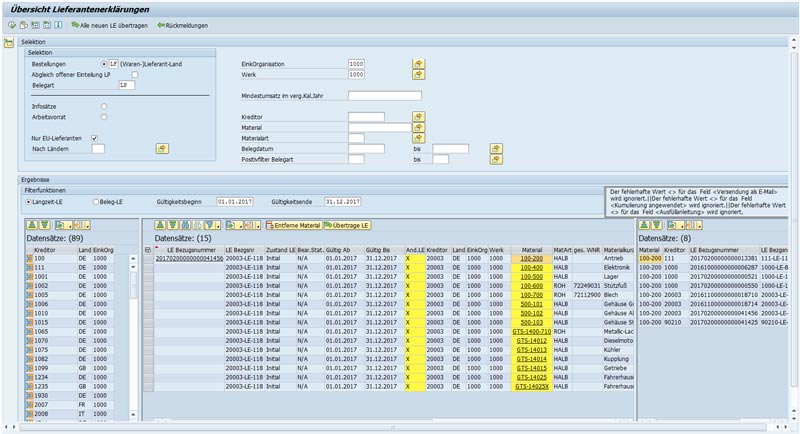Uncheck Nur EU-Lieferanten checkbox
The width and height of the screenshot is (800, 434).
tap(94, 138)
